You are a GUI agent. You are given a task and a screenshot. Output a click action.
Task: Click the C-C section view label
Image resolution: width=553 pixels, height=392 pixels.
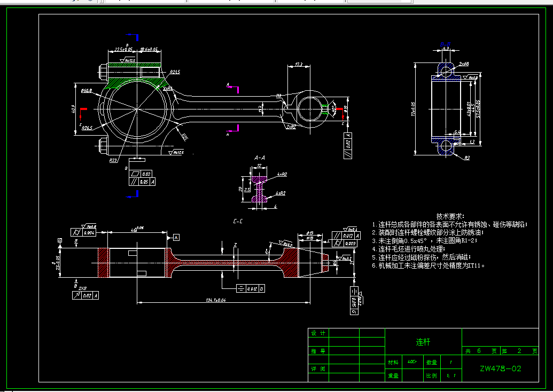coord(238,222)
